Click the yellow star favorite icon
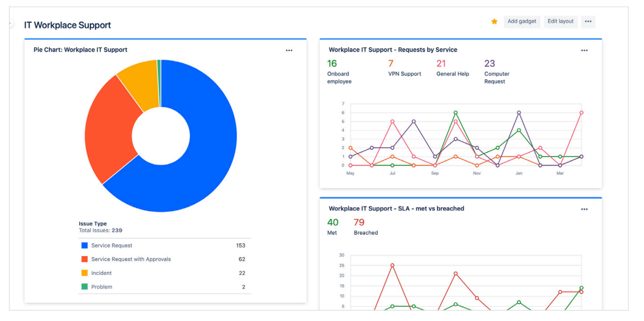644x321 pixels. point(494,22)
